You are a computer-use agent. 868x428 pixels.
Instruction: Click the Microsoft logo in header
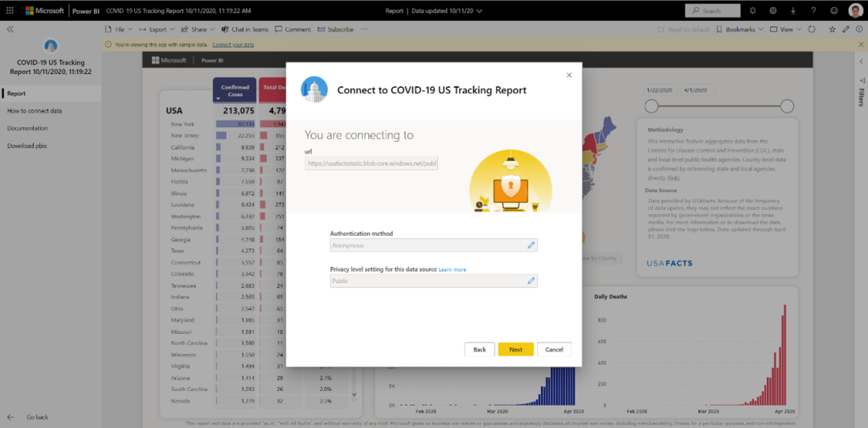tap(45, 10)
